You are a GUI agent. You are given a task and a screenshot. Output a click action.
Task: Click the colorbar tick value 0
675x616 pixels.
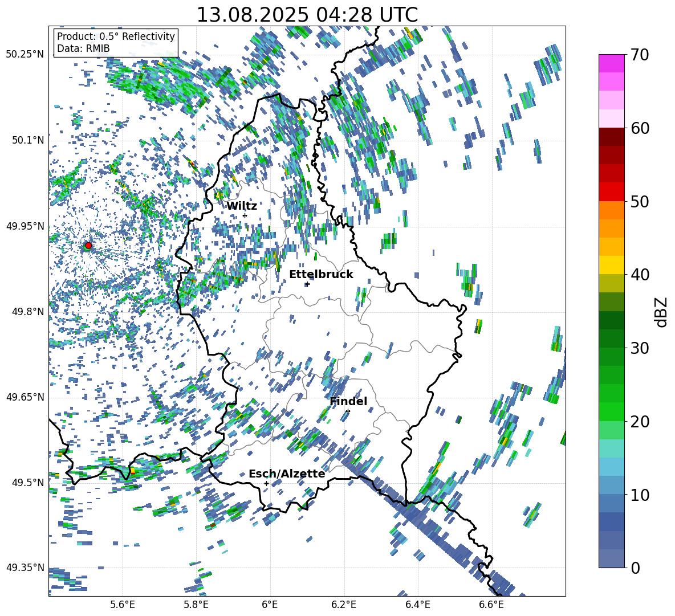(x=635, y=568)
